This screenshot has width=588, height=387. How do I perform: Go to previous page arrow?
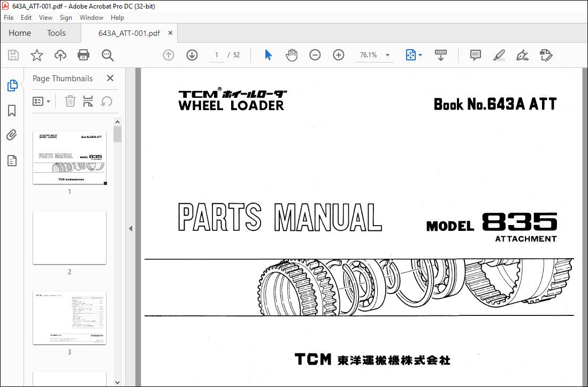(x=169, y=55)
